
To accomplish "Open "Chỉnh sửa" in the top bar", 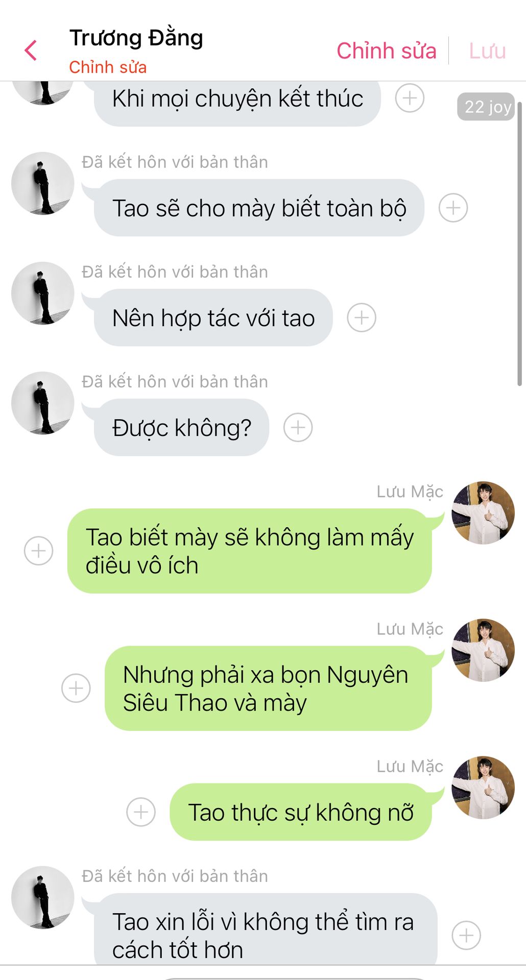I will (387, 51).
